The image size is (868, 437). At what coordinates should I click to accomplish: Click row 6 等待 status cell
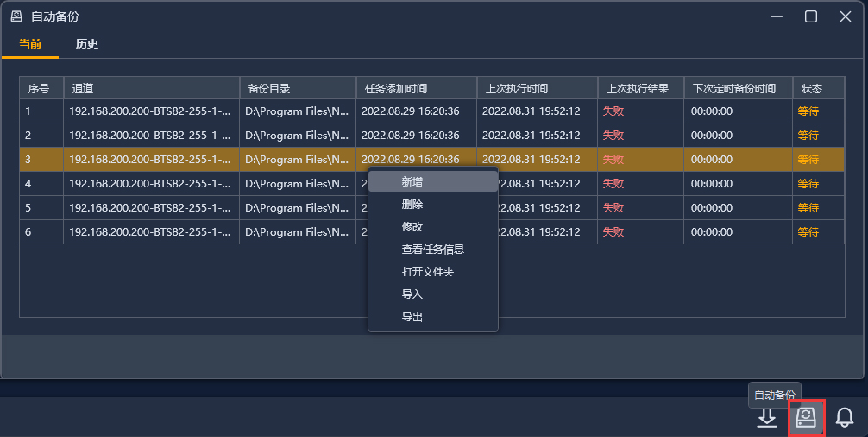(818, 232)
